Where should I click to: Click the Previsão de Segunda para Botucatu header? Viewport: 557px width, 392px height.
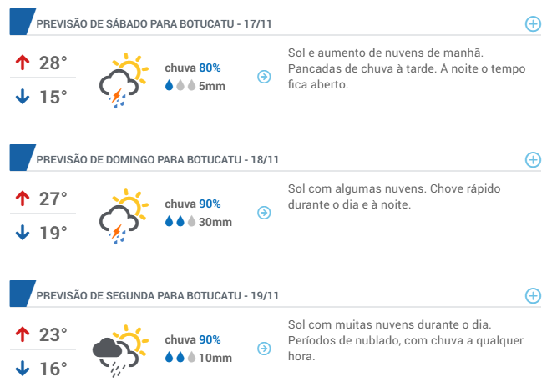tap(157, 296)
